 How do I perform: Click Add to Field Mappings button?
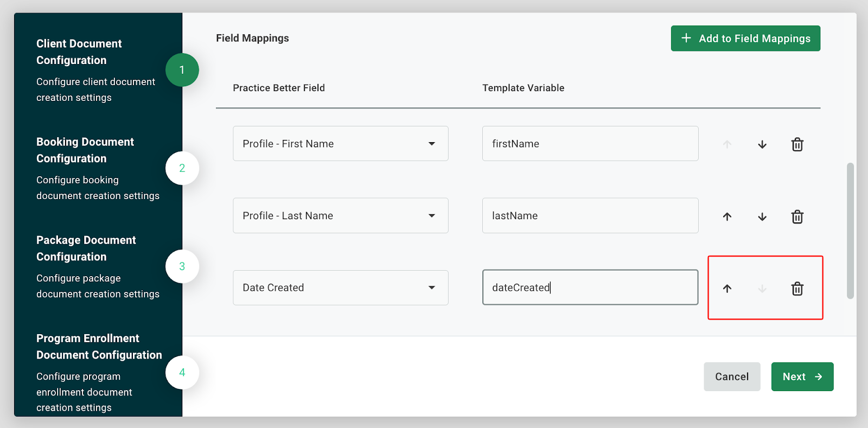(x=745, y=39)
